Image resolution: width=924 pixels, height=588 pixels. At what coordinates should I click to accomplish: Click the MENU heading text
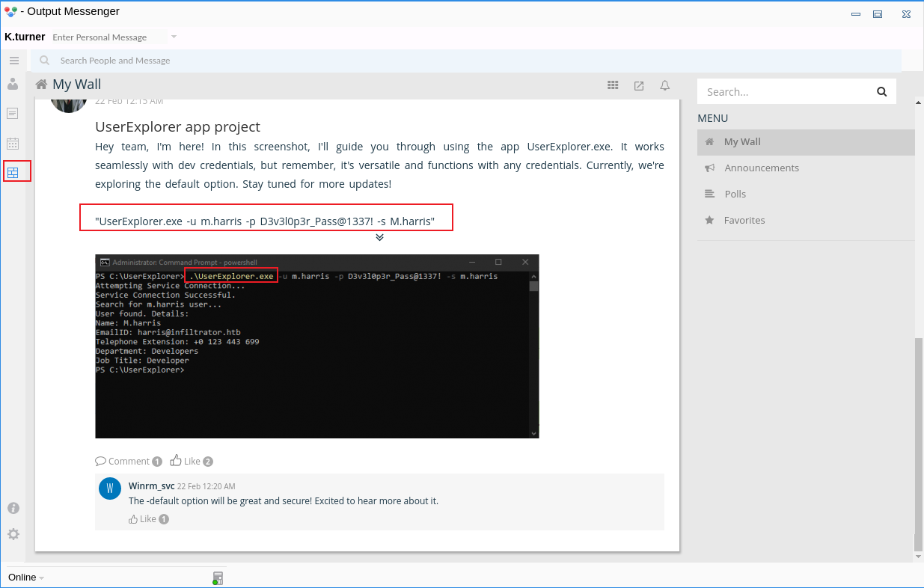712,118
